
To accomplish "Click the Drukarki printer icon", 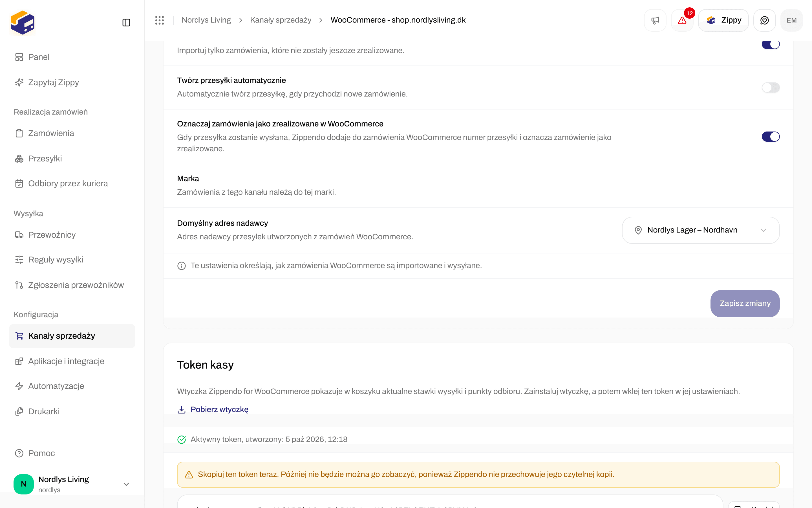I will click(x=19, y=411).
